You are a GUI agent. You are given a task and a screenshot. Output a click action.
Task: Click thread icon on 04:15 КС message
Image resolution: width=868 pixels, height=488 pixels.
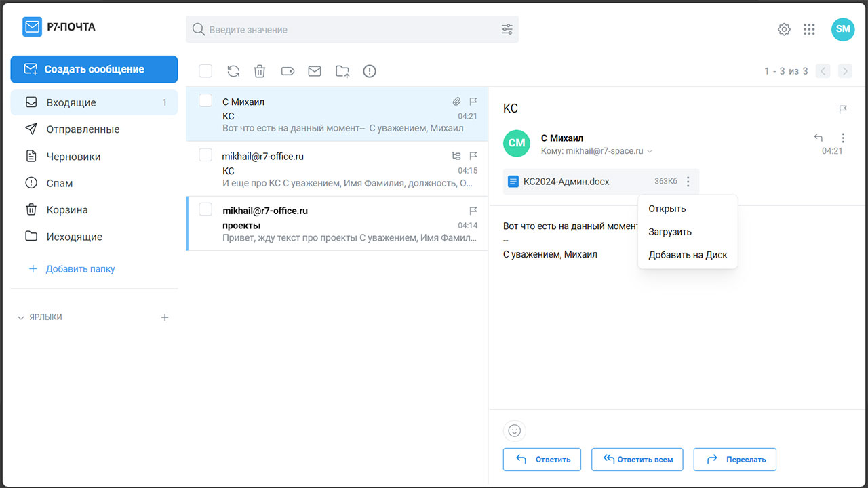456,156
